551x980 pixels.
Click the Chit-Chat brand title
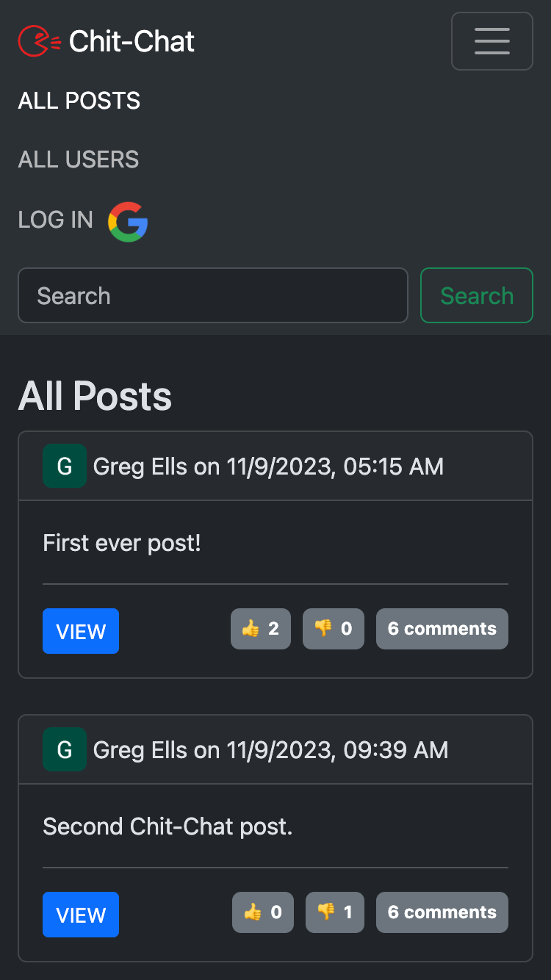coord(132,41)
